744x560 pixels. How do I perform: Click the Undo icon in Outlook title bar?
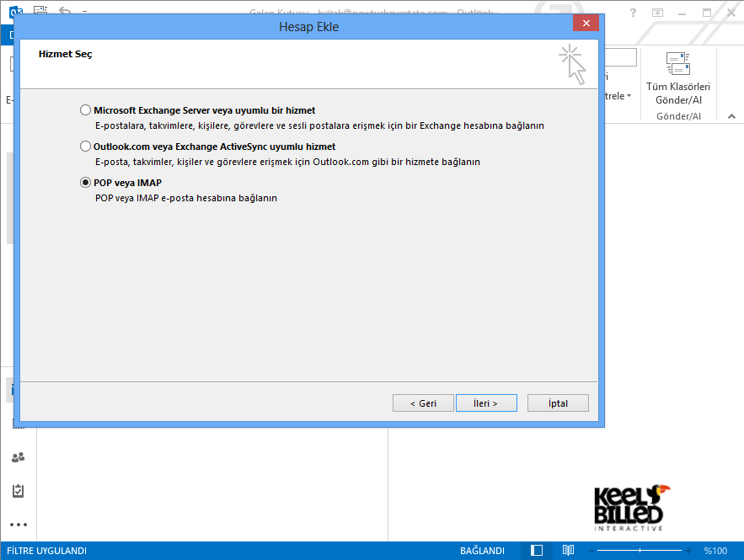[65, 10]
